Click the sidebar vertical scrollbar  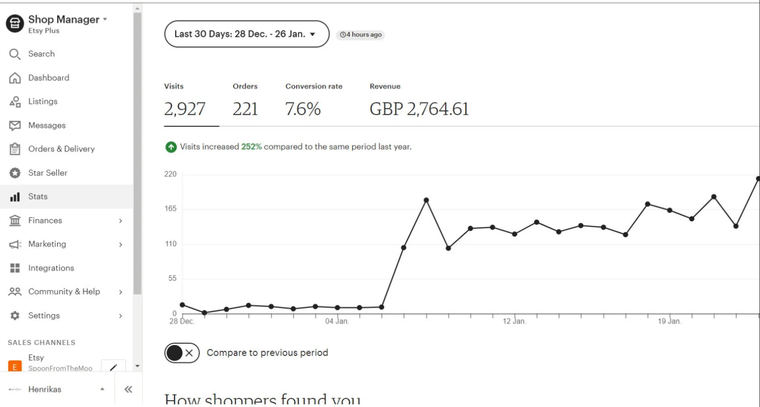[x=137, y=150]
